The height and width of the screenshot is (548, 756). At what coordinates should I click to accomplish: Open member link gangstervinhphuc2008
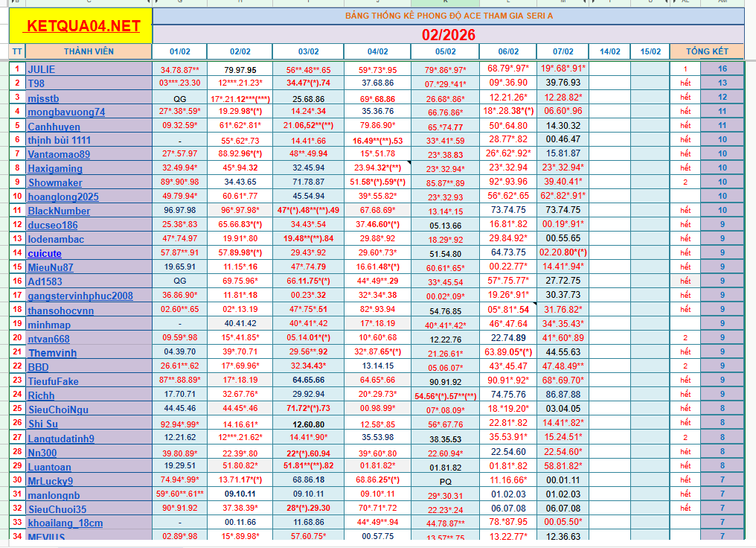click(80, 296)
